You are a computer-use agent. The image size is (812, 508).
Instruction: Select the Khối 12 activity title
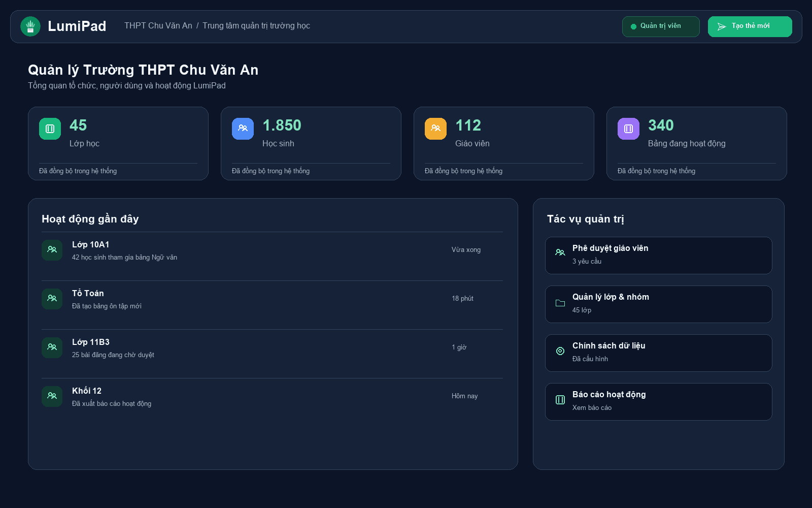(87, 391)
